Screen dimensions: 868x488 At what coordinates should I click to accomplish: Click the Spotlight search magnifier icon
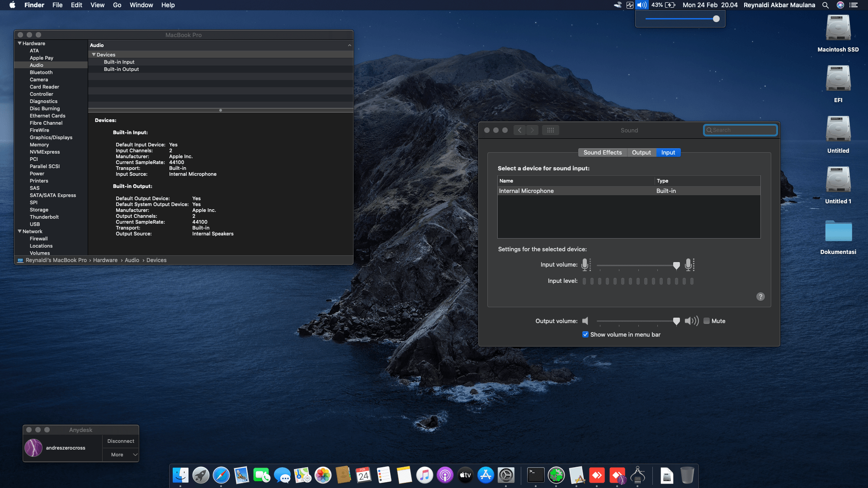(826, 5)
